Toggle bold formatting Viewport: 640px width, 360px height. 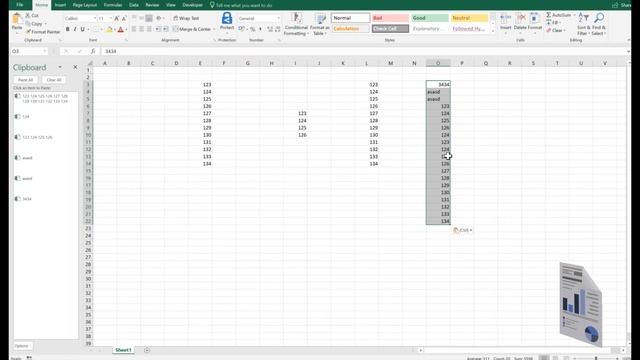(x=68, y=29)
